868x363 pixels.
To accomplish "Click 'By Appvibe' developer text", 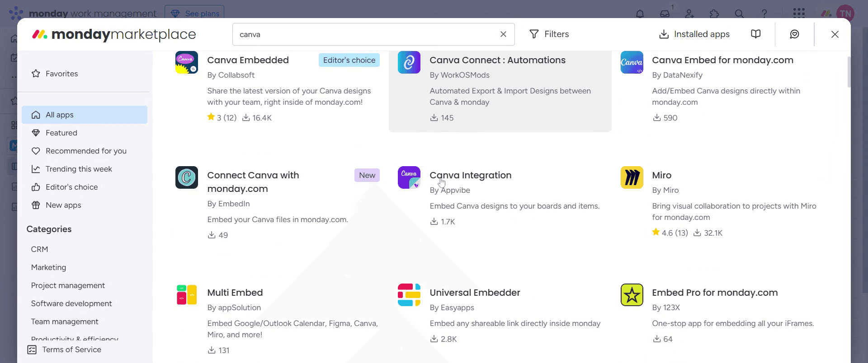I will 450,190.
